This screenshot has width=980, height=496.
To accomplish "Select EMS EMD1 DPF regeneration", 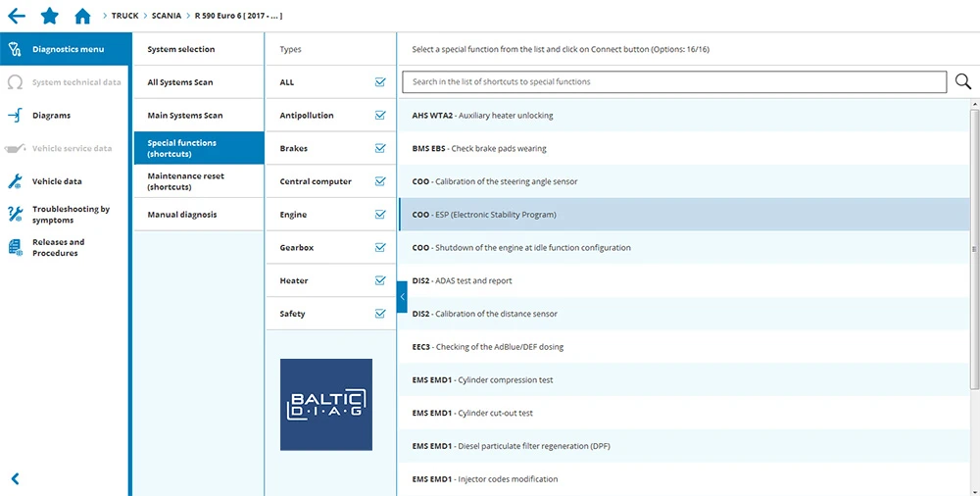I will pyautogui.click(x=684, y=446).
